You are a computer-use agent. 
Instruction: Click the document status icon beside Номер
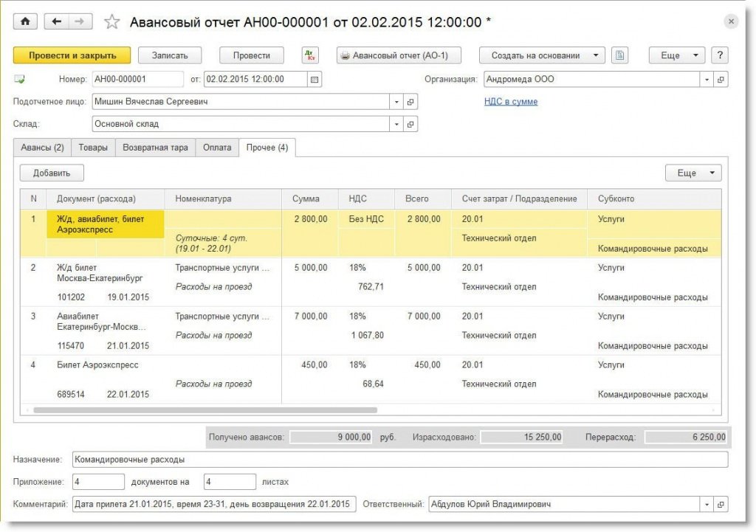(19, 80)
